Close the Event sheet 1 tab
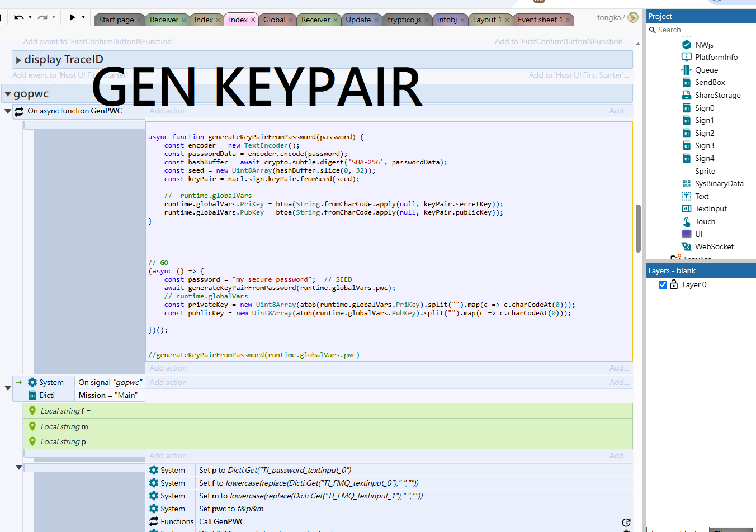The height and width of the screenshot is (532, 756). [x=568, y=20]
